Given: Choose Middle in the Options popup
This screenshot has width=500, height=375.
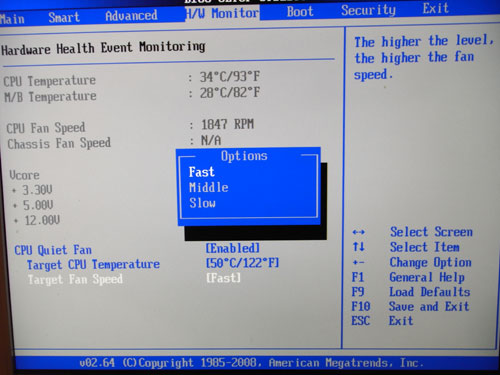Looking at the screenshot, I should (209, 187).
